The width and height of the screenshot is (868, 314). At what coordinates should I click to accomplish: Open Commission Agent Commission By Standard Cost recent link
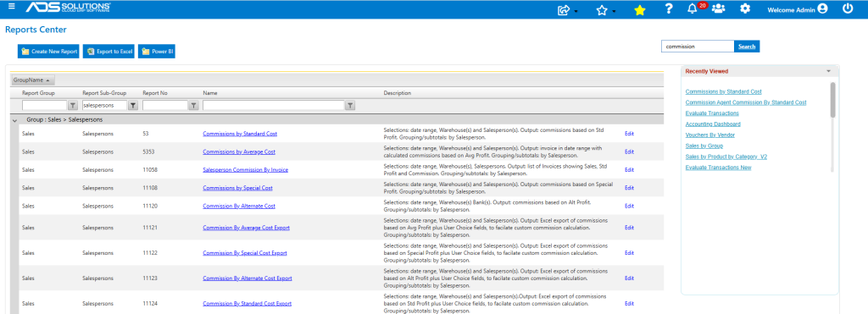pos(746,102)
